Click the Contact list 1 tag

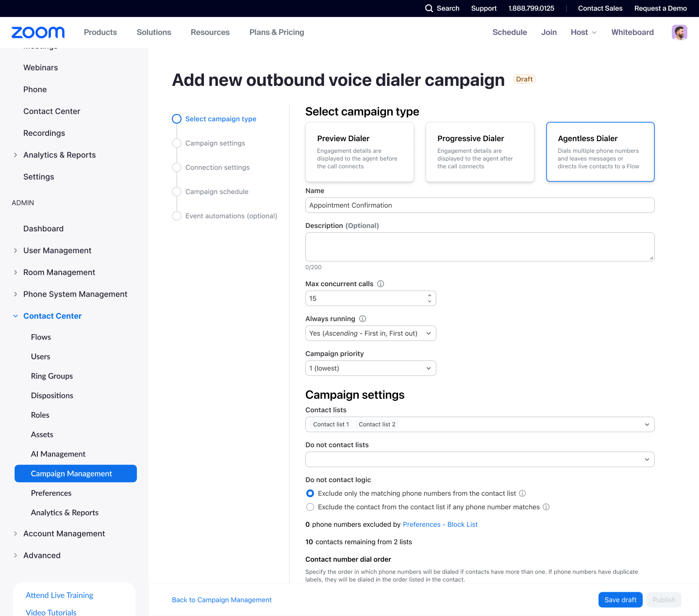[x=331, y=424]
